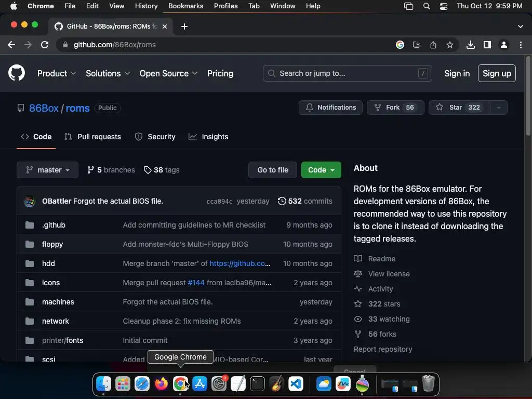Open the 532 commits history
This screenshot has width=532, height=399.
click(305, 201)
